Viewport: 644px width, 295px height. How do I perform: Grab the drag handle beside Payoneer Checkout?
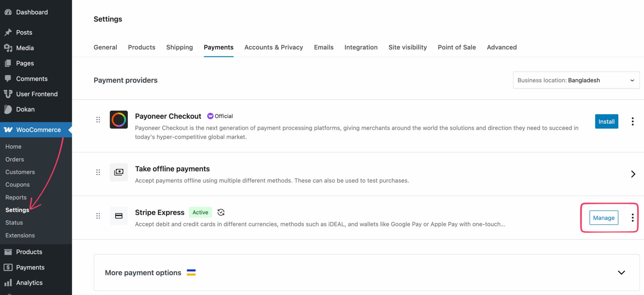[98, 120]
